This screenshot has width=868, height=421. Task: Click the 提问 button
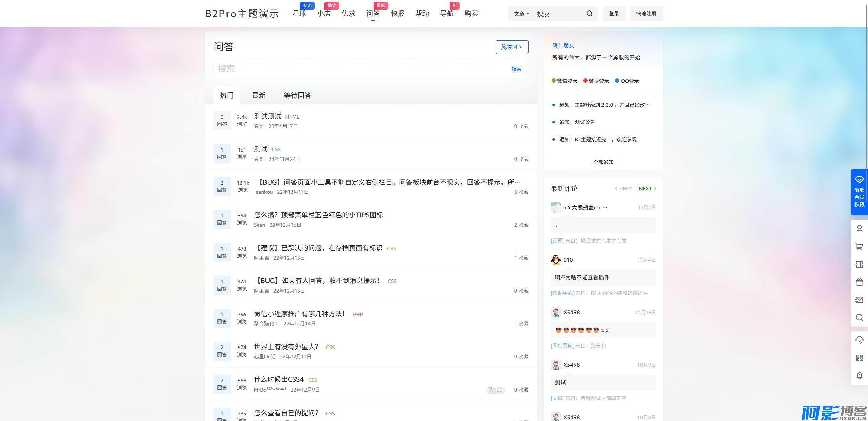512,47
